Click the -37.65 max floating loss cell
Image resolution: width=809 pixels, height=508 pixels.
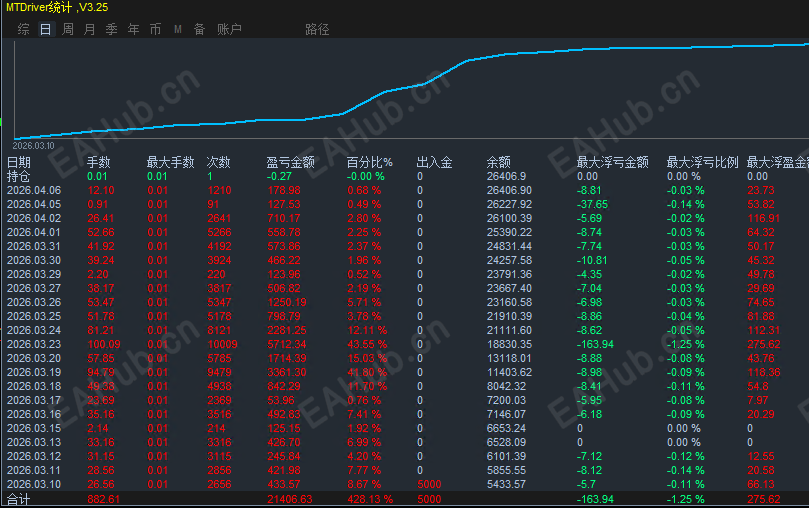pyautogui.click(x=592, y=204)
